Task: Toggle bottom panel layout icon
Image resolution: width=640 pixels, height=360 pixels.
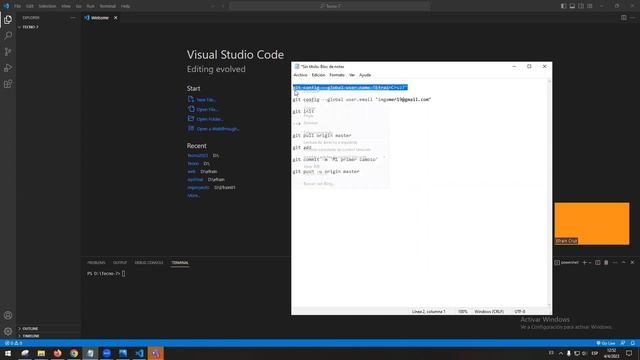Action: [x=572, y=6]
